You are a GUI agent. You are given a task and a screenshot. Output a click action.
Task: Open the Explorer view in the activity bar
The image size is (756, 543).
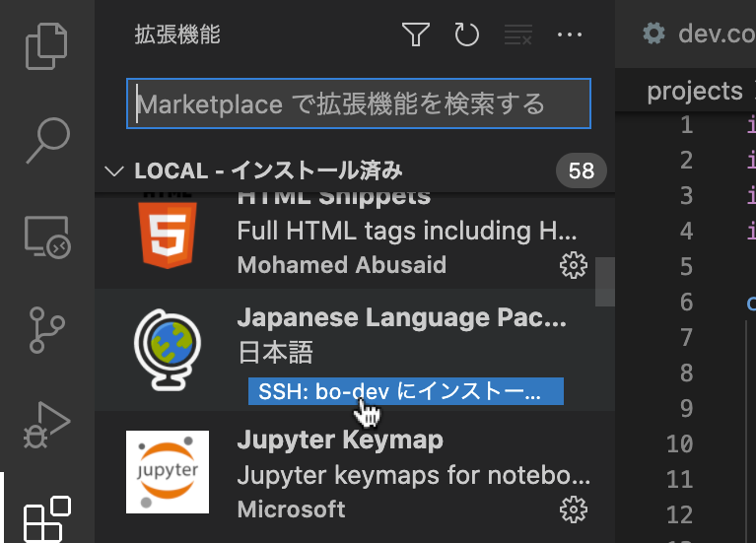(46, 46)
